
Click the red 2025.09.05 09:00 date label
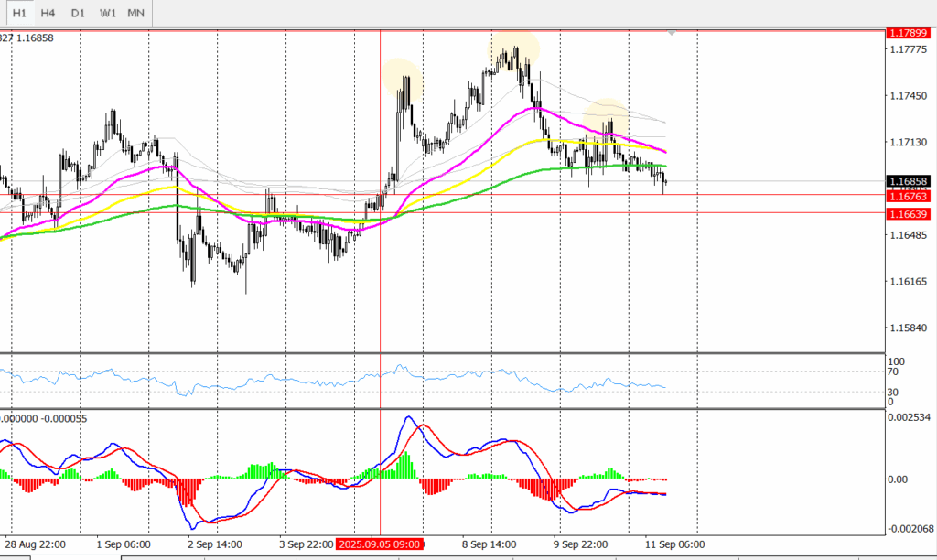(380, 544)
